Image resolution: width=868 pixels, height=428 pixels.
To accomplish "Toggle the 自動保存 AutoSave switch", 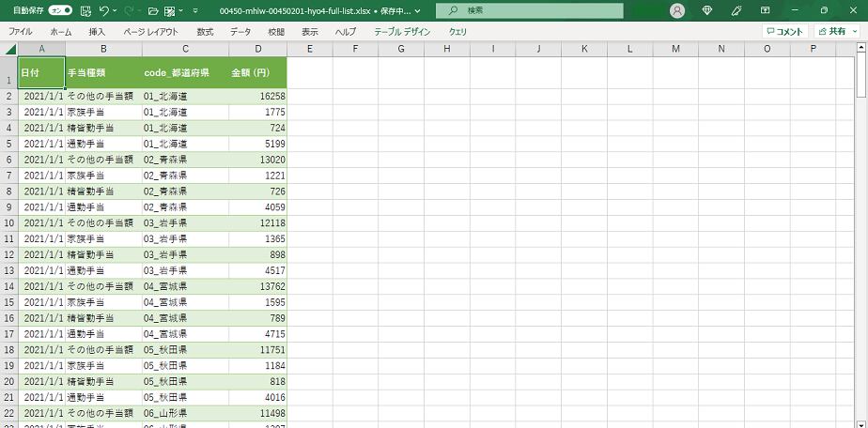I will [x=60, y=10].
